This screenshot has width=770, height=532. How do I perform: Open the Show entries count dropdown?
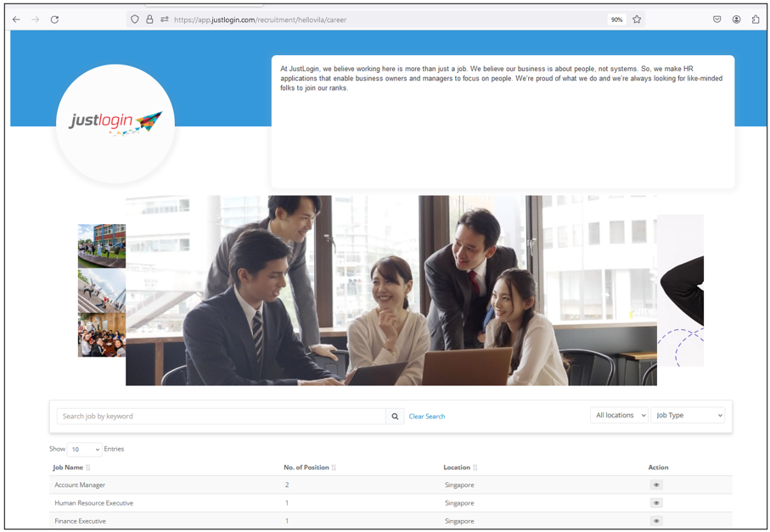[84, 449]
